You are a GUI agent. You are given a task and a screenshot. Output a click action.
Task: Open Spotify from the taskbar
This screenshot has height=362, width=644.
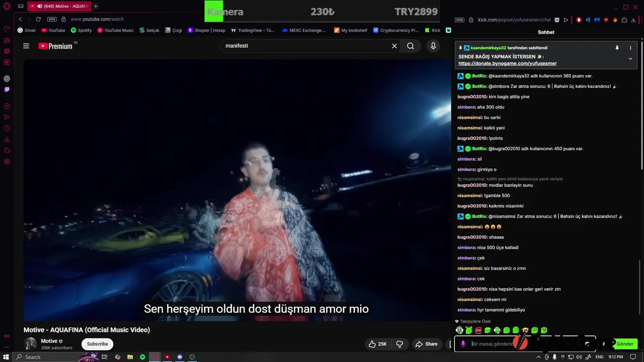tap(142, 357)
